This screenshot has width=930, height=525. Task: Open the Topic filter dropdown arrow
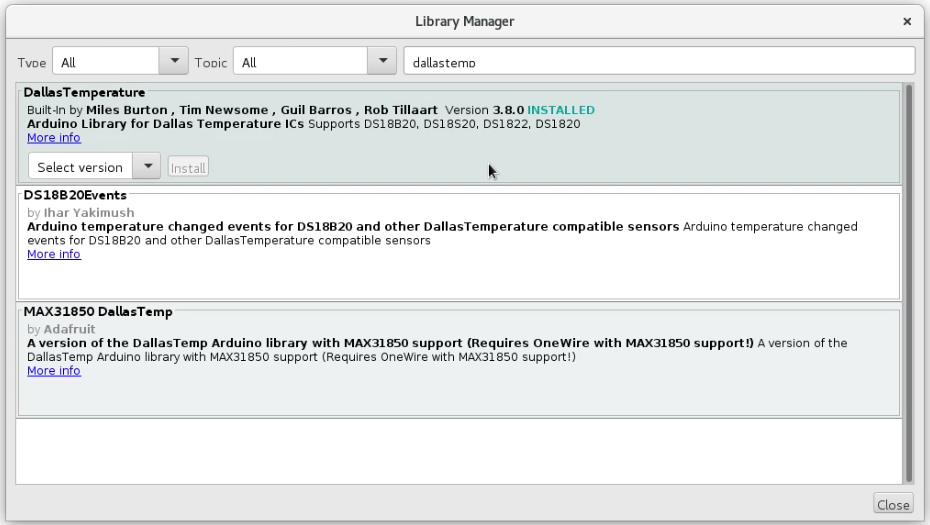[x=382, y=62]
